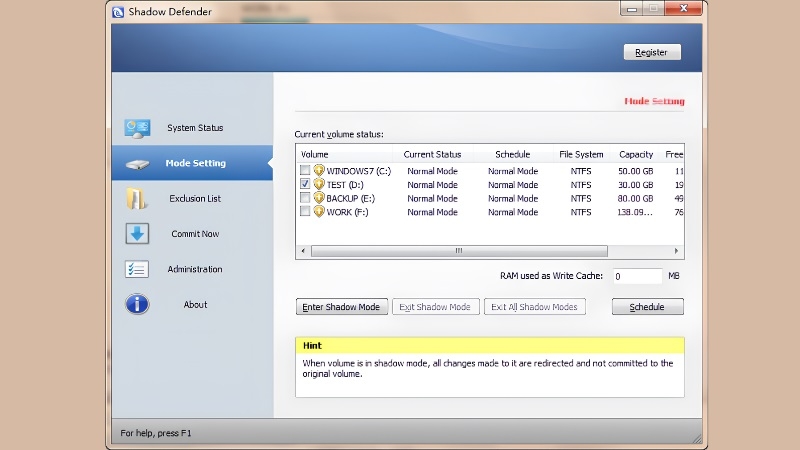
Task: Click the 'Current volume status:' label
Action: (339, 134)
